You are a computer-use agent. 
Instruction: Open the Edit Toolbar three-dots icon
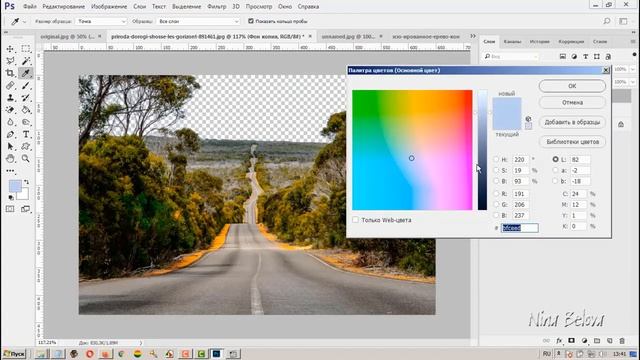click(10, 171)
